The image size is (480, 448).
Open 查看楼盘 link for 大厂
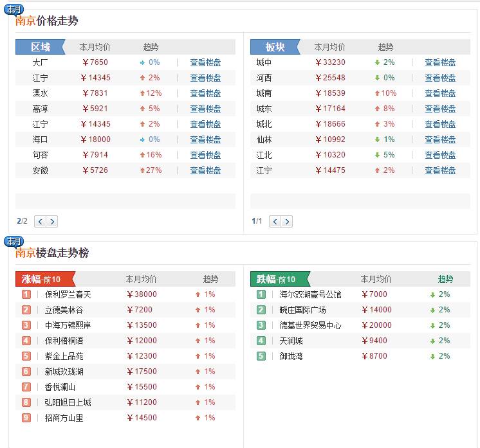click(205, 63)
